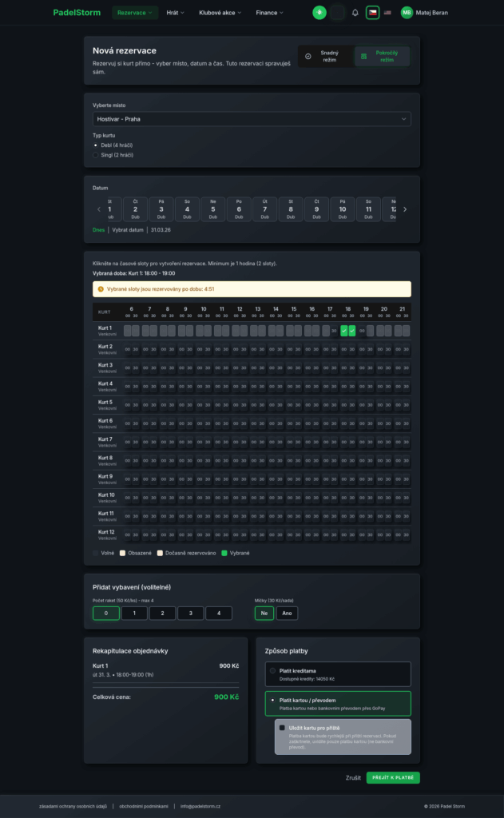This screenshot has width=504, height=818.
Task: Open zásadami ochrany osobních údajů link
Action: 73,806
